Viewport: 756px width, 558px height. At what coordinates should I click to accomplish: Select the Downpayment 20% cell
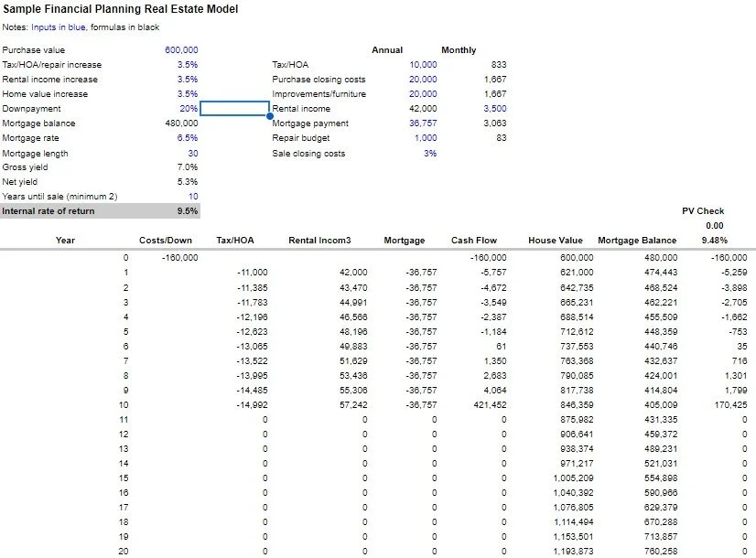[189, 109]
